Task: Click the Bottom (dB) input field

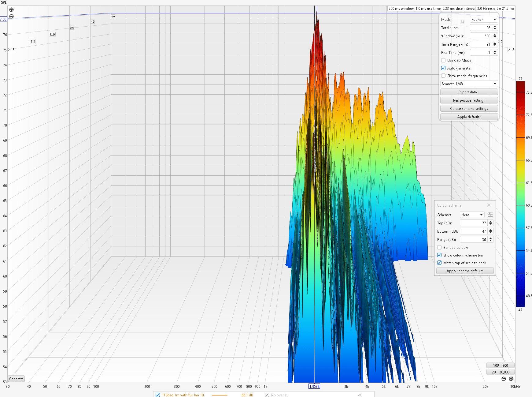Action: (474, 231)
